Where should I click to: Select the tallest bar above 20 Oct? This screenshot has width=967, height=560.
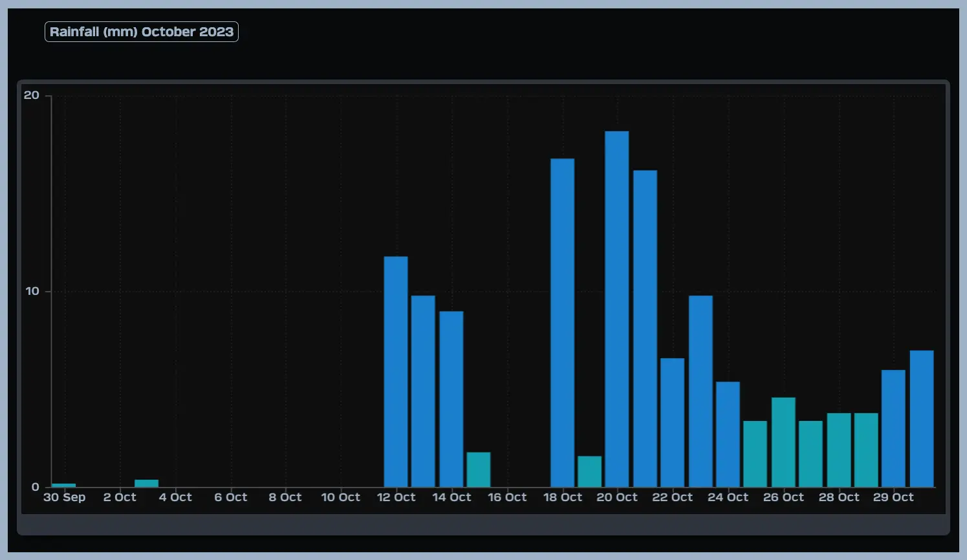[616, 309]
